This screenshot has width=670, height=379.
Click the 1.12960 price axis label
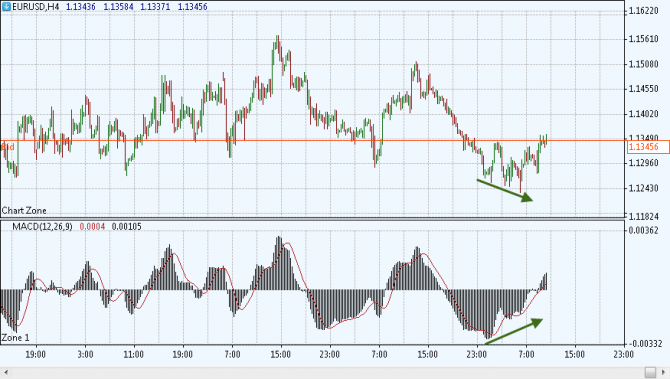tap(644, 163)
